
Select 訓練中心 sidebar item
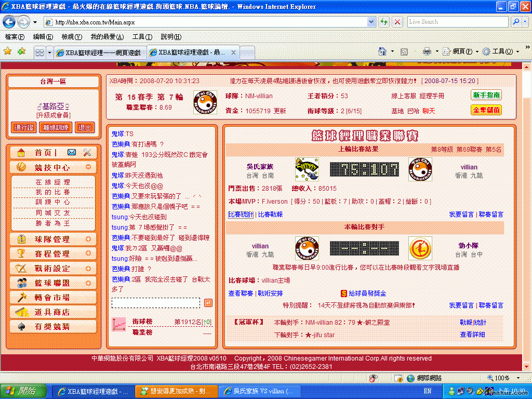coord(52,202)
